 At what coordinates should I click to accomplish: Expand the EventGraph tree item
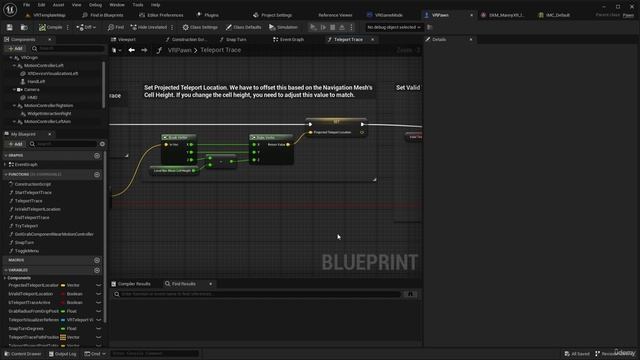(x=5, y=164)
